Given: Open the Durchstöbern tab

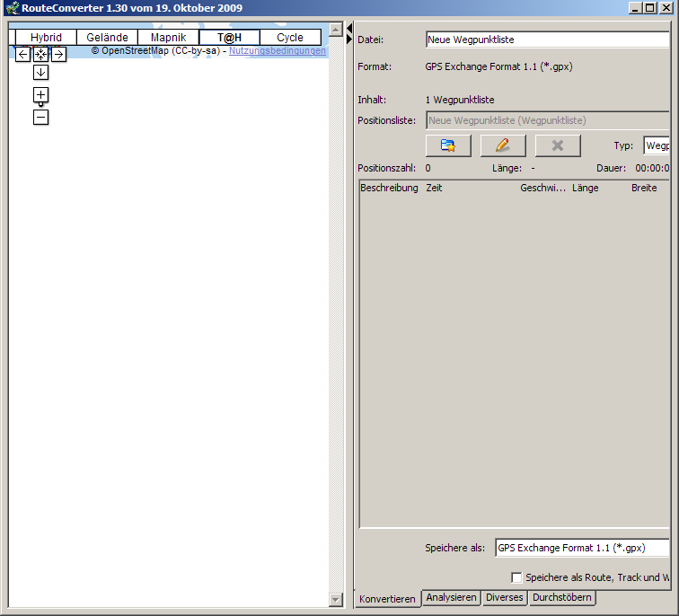Looking at the screenshot, I should click(561, 598).
